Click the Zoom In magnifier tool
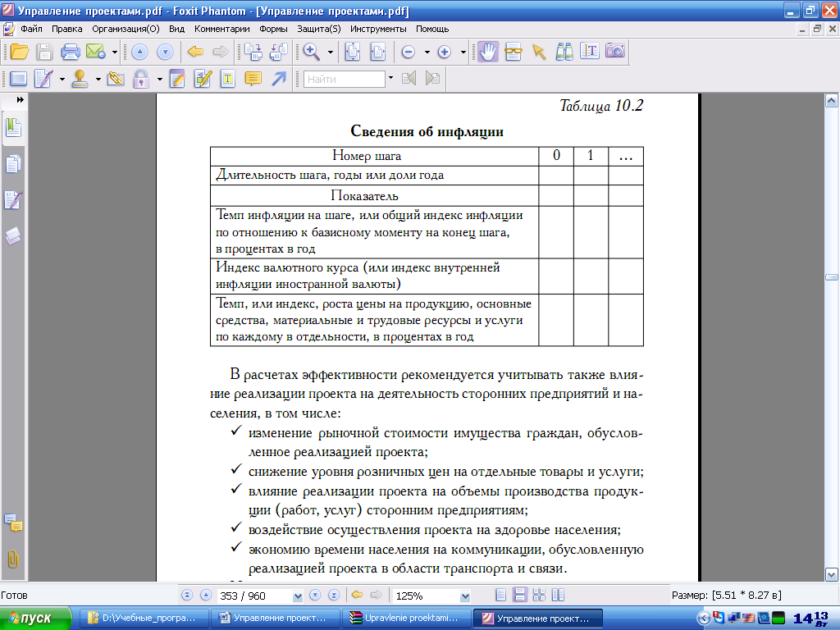The width and height of the screenshot is (840, 630). [x=311, y=52]
